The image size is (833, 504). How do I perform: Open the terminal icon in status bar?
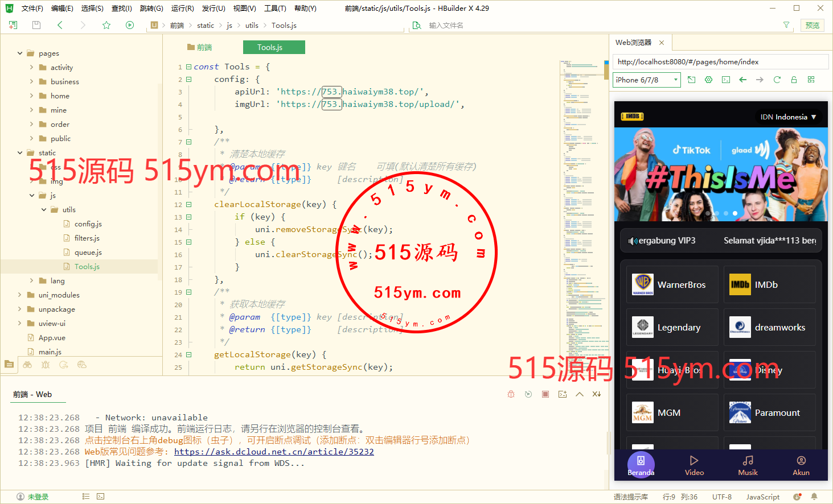pos(101,497)
